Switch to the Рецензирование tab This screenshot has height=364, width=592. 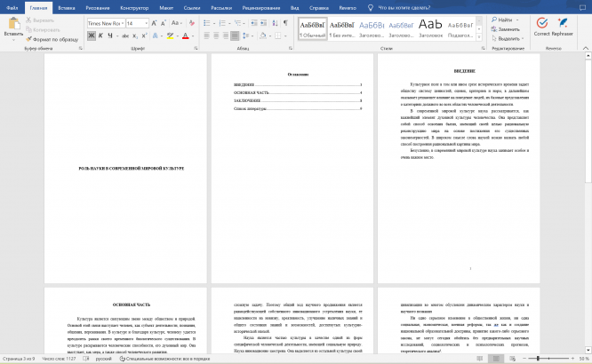261,7
